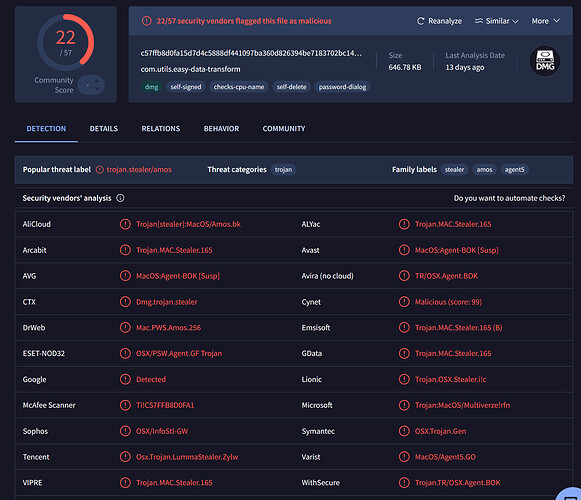
Task: Switch to the DETECTION tab
Action: point(46,129)
